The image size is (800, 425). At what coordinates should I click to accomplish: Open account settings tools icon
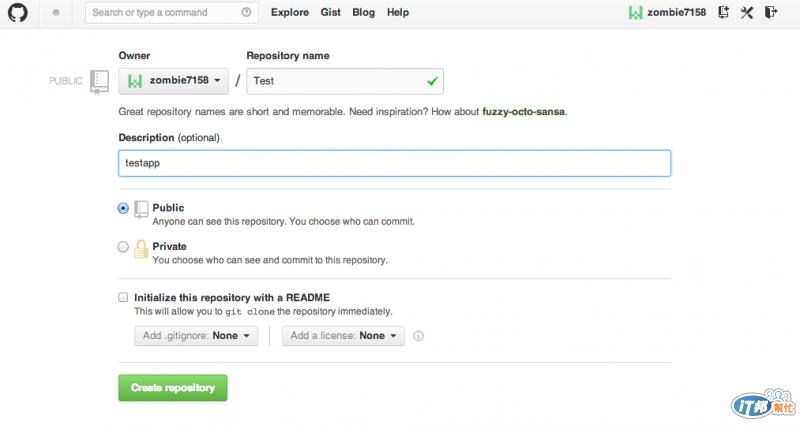[747, 12]
